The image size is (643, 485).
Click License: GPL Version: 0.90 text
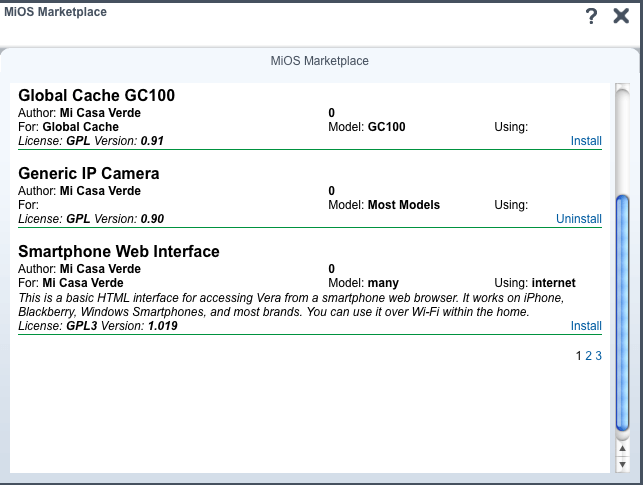pyautogui.click(x=91, y=219)
